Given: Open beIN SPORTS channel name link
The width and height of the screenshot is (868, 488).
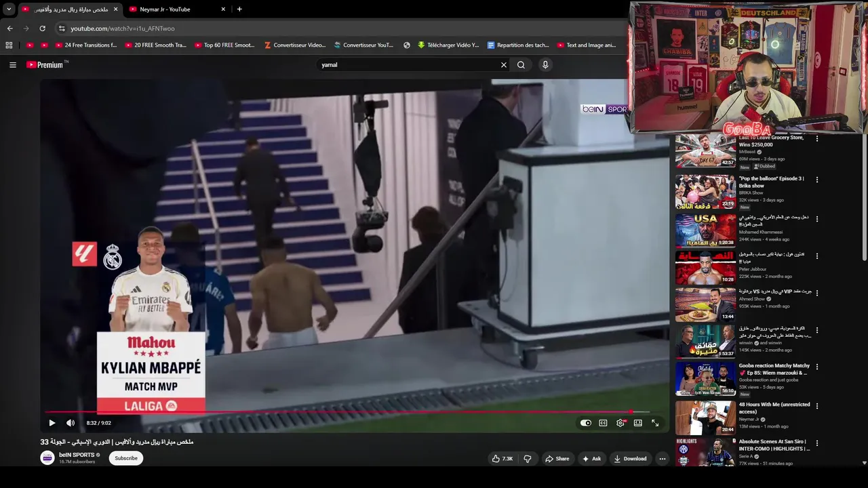Looking at the screenshot, I should (77, 455).
